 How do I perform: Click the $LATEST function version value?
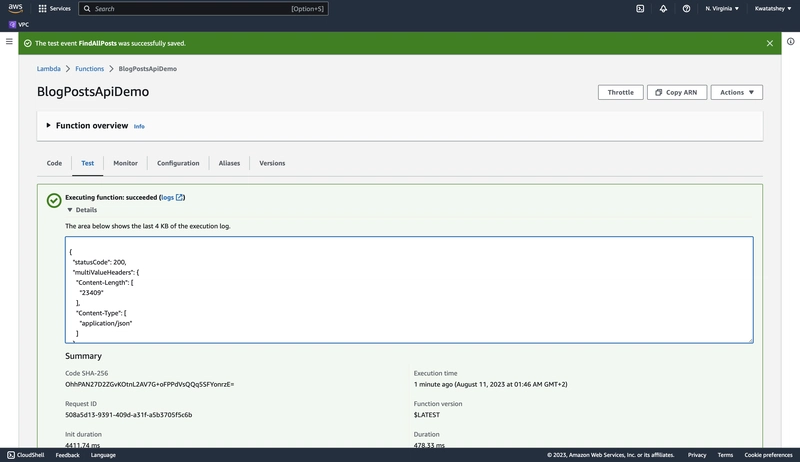[x=427, y=415]
